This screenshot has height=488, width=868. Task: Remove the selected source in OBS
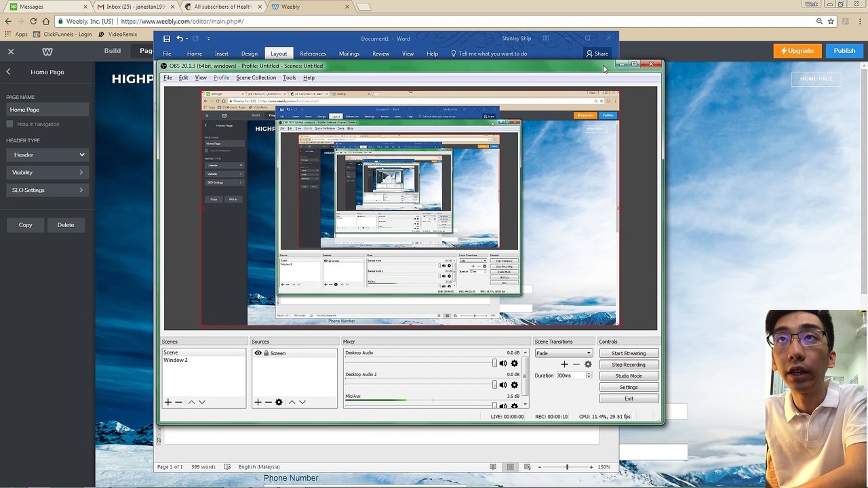(x=268, y=402)
